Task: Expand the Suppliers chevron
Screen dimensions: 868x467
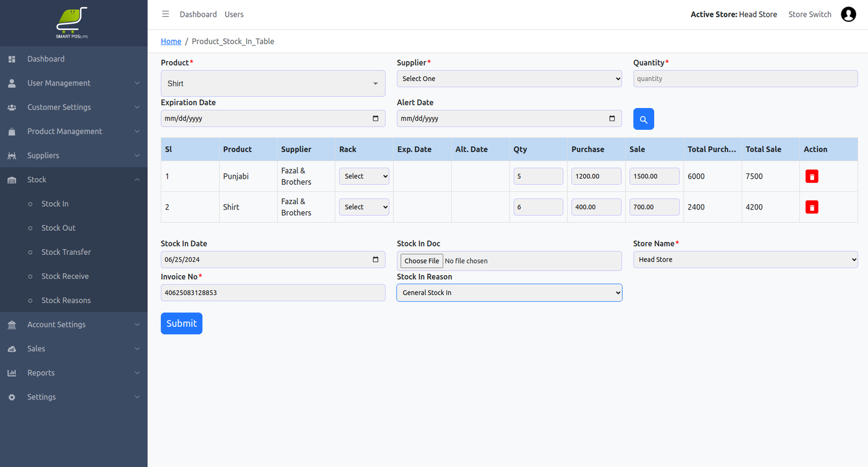Action: point(137,155)
